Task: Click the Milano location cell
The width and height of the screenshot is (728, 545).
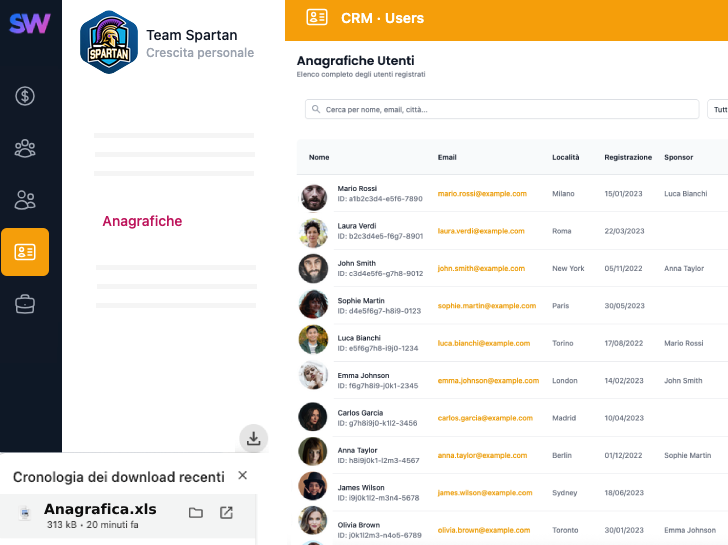Action: point(563,194)
